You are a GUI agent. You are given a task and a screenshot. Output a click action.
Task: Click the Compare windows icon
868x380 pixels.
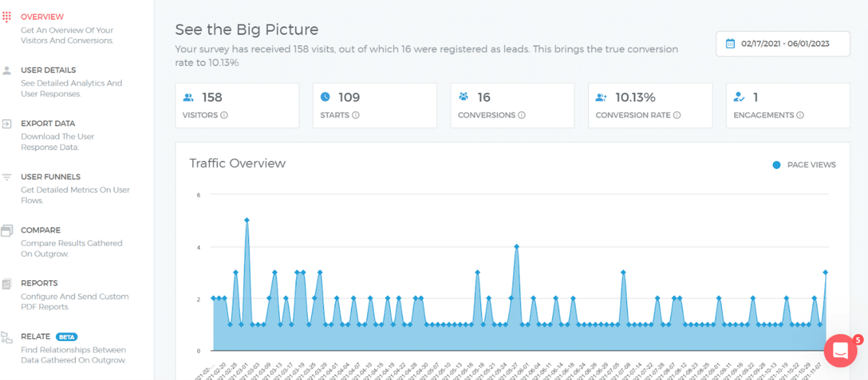(x=7, y=231)
